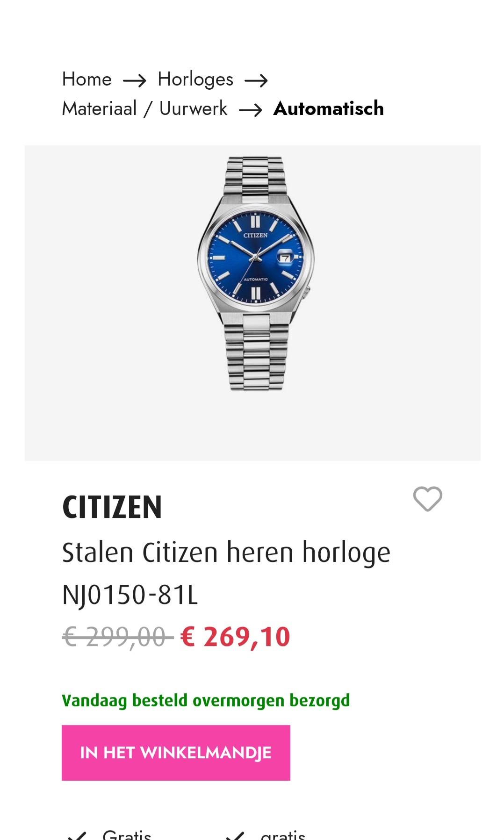Go to Home breadcrumb
This screenshot has height=840, width=504.
[87, 79]
